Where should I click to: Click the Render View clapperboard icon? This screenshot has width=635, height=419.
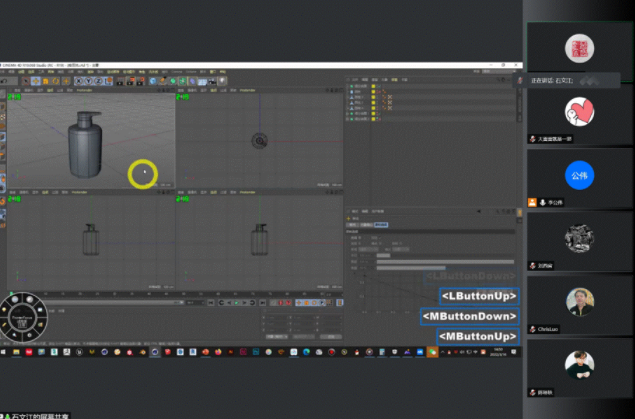coord(120,82)
